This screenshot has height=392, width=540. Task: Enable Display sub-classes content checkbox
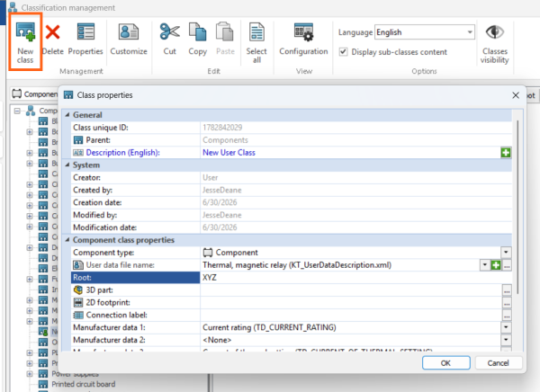(343, 51)
